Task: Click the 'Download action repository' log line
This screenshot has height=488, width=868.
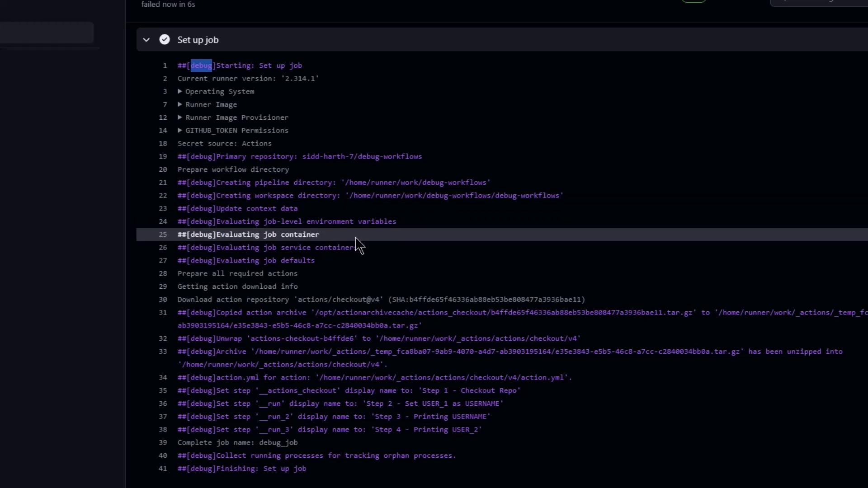Action: coord(381,300)
